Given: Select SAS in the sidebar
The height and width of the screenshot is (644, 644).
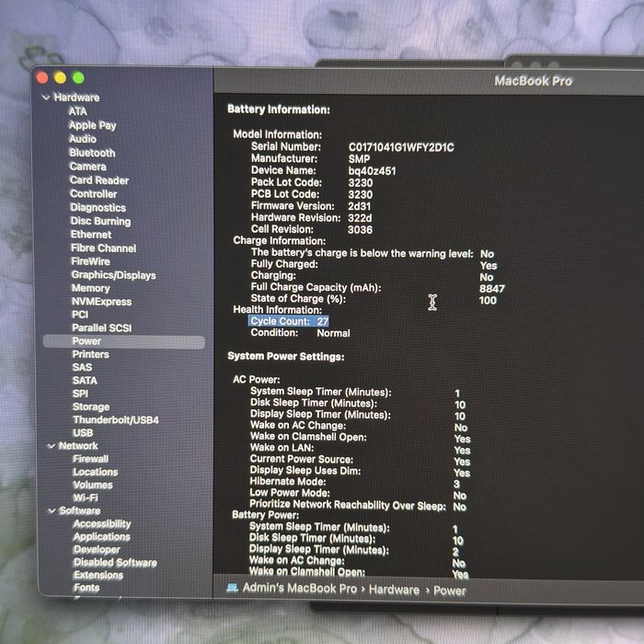Looking at the screenshot, I should (x=82, y=367).
